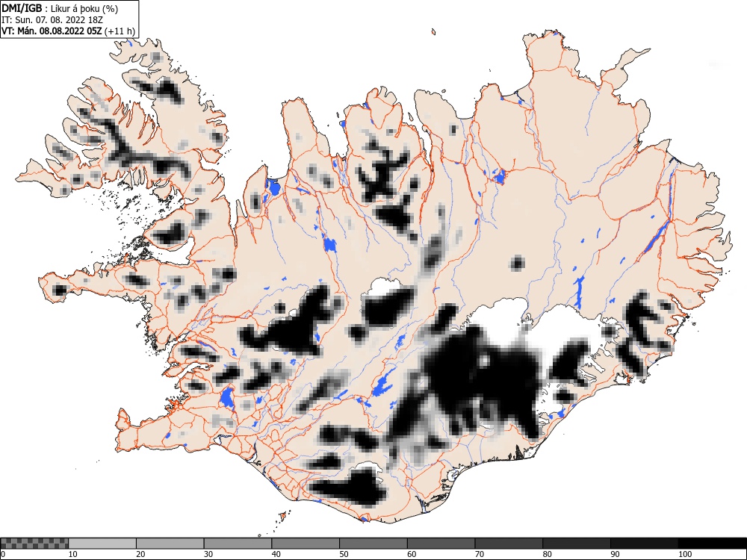
Task: Click the '30' legend label
Action: (208, 554)
